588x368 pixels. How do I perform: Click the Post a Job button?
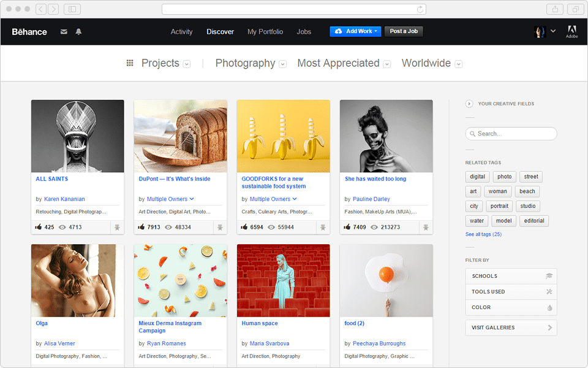click(404, 31)
